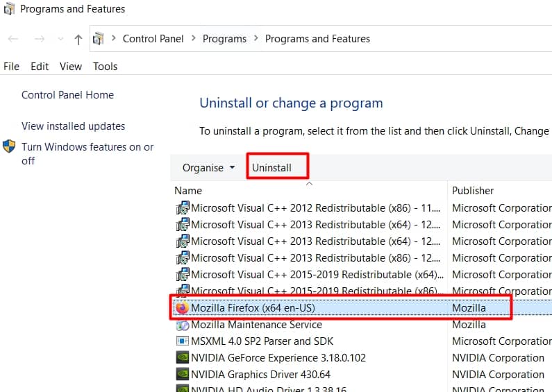Go forward with the right arrow button
Screen dimensions: 552x392
coord(40,39)
